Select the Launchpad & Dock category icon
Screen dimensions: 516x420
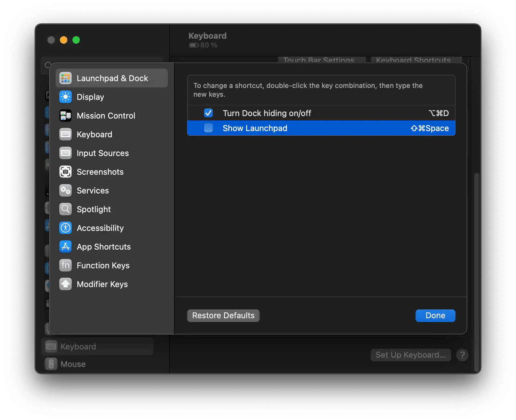point(66,78)
